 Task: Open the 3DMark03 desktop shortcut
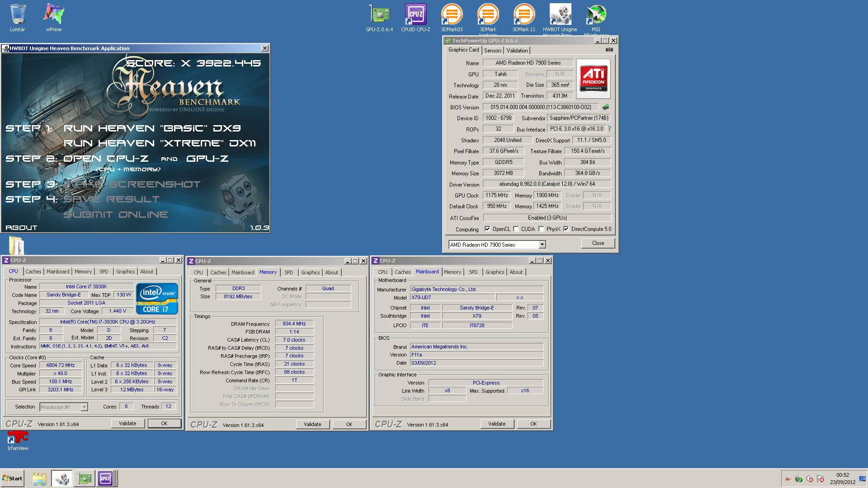coord(452,18)
